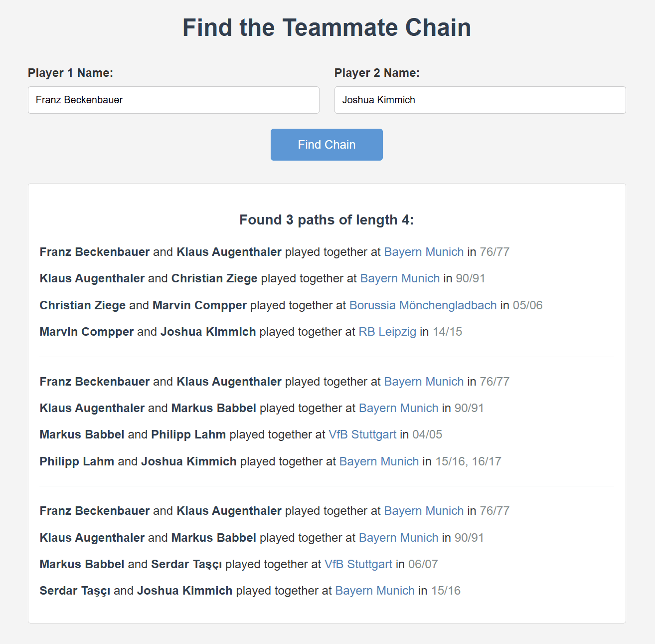
Task: Click the Found 3 paths heading
Action: (327, 219)
